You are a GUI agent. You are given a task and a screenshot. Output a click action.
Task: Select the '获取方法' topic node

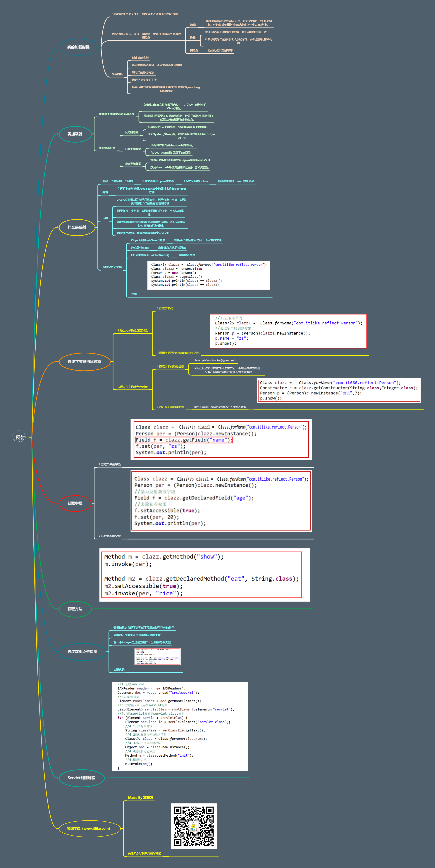(75, 609)
